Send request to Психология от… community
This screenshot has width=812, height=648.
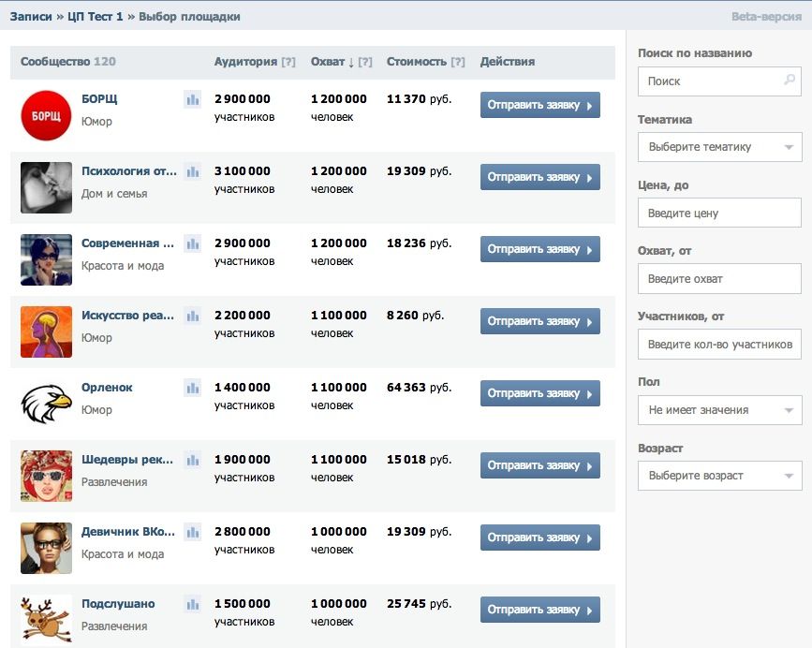point(540,177)
